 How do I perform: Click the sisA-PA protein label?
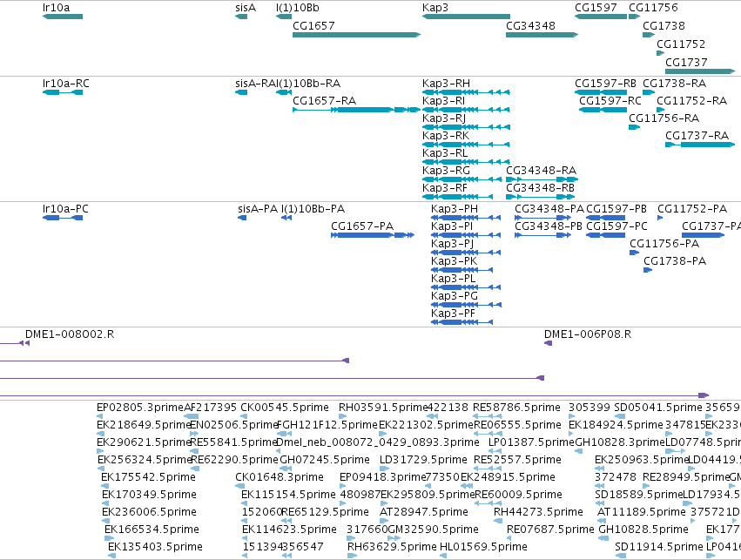(x=258, y=209)
